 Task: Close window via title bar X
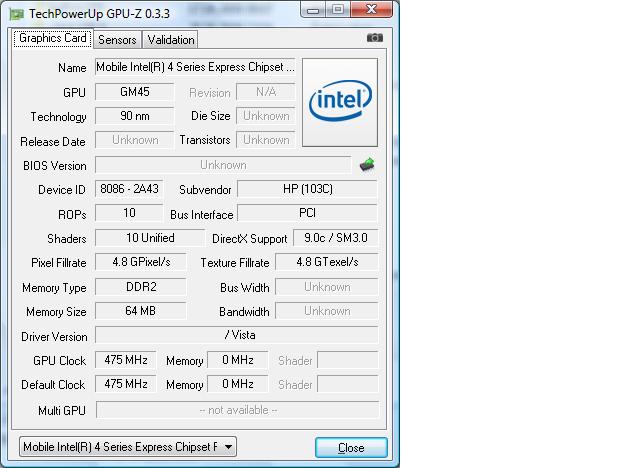point(371,9)
